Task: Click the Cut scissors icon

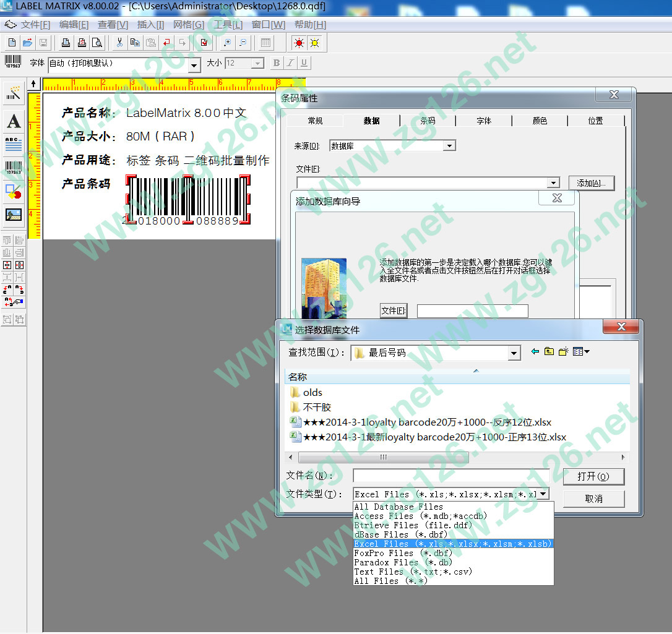Action: (119, 43)
